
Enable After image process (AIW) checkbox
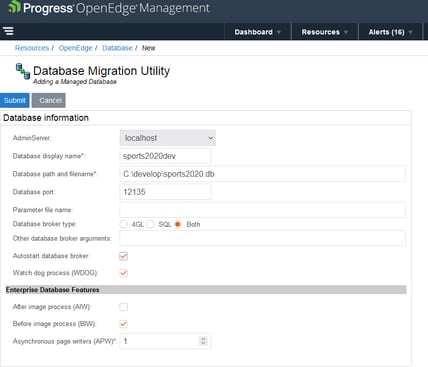(124, 307)
